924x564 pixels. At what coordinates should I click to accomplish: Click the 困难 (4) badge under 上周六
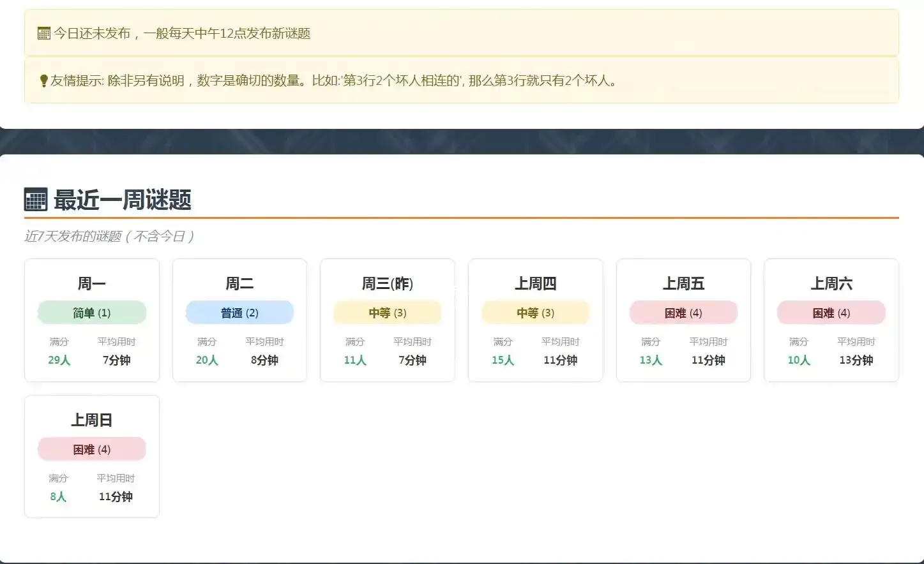831,313
